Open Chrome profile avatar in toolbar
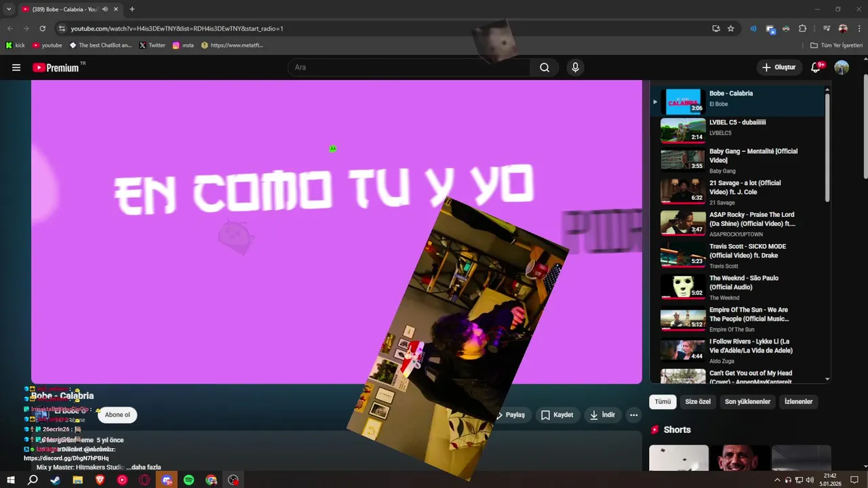This screenshot has width=868, height=488. point(843,28)
